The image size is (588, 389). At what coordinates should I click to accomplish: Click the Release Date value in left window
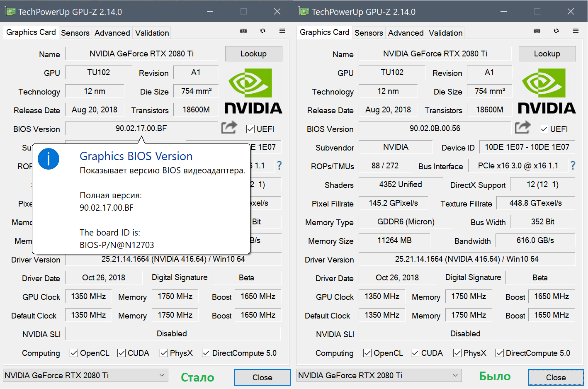95,109
